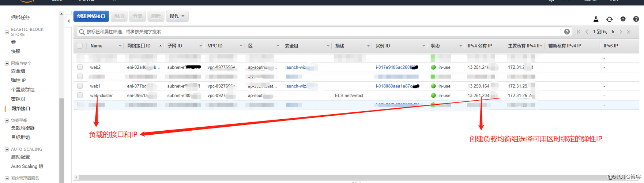Collapse 系统管理服务 section
The height and width of the screenshot is (183, 644).
click(7, 178)
